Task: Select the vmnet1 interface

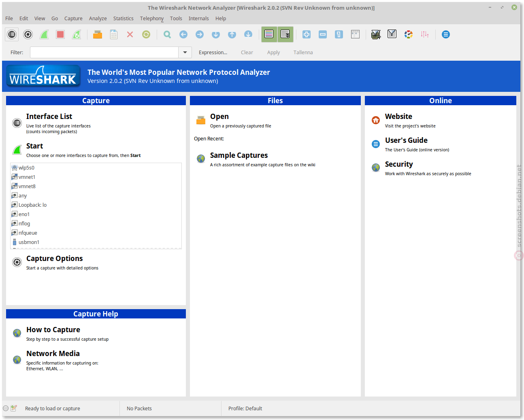Action: click(96, 177)
